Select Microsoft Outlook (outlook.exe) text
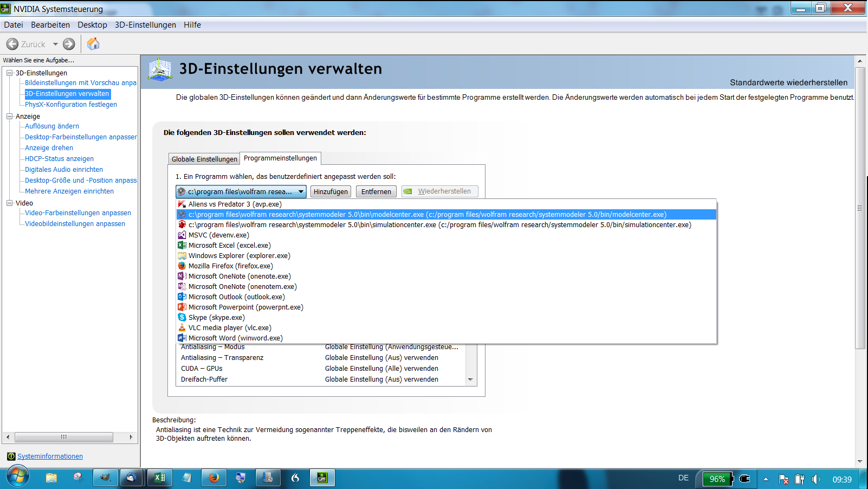The image size is (868, 489). coord(237,297)
